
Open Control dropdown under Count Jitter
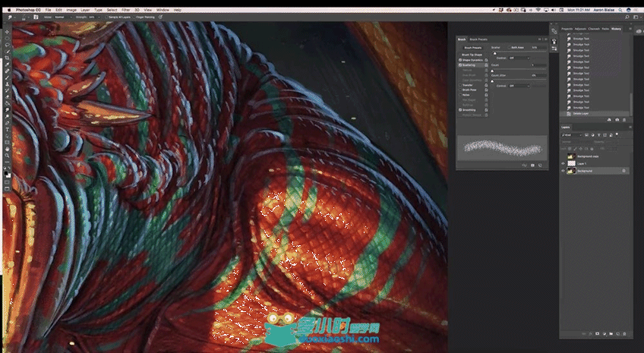coord(519,86)
